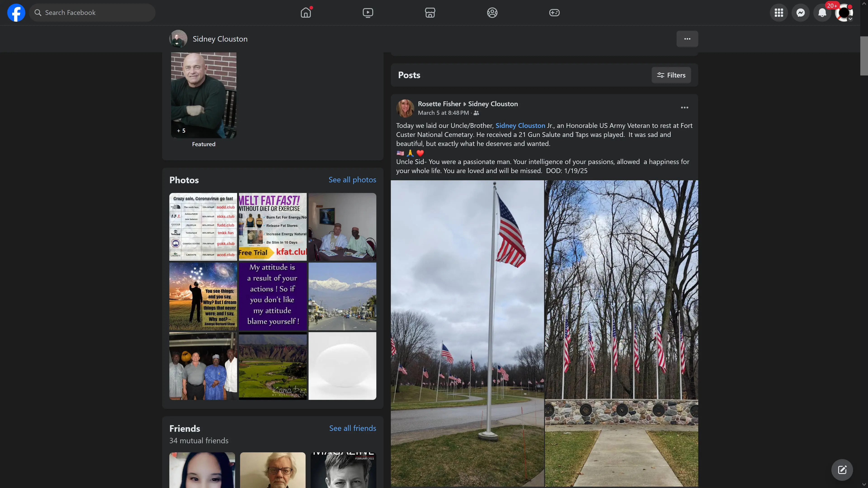Open profile options three-dot menu

(x=687, y=39)
